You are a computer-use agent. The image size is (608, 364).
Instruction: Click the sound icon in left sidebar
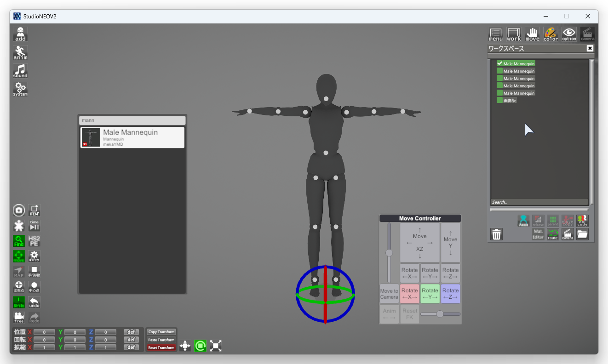[20, 70]
